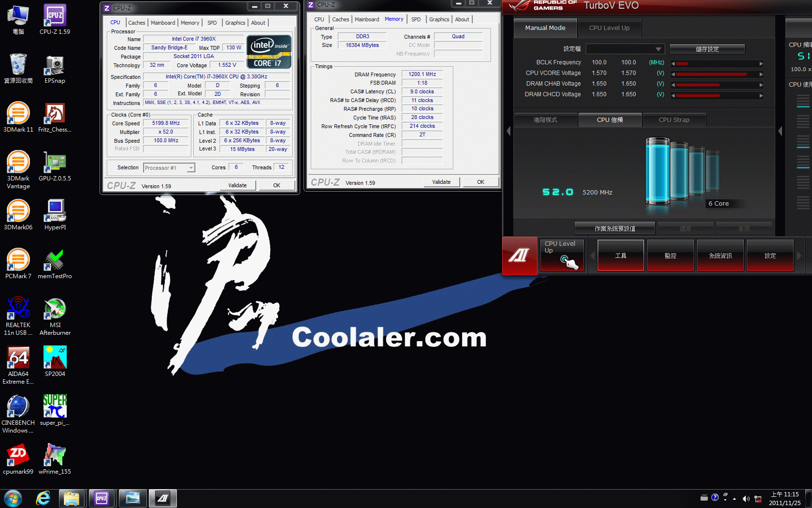Screen dimensions: 812x508
Task: Adjust the CPU VCORE Voltage slider
Action: (x=717, y=74)
